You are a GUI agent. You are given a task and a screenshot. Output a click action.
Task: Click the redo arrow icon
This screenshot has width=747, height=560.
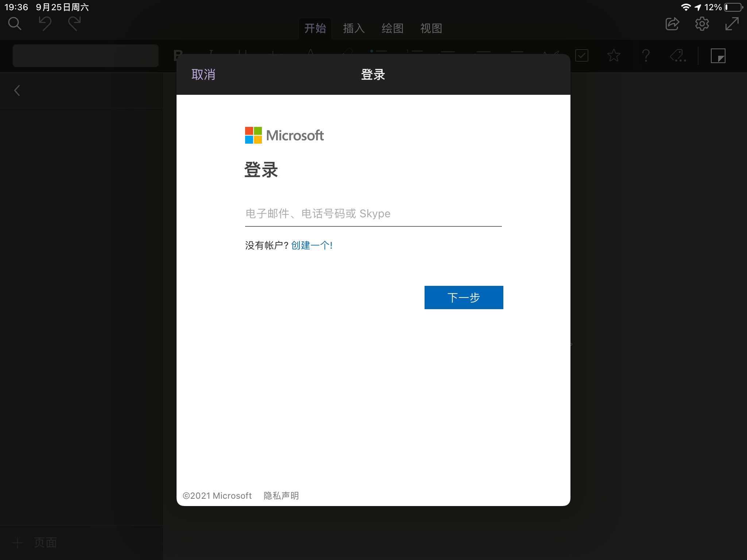pyautogui.click(x=74, y=24)
